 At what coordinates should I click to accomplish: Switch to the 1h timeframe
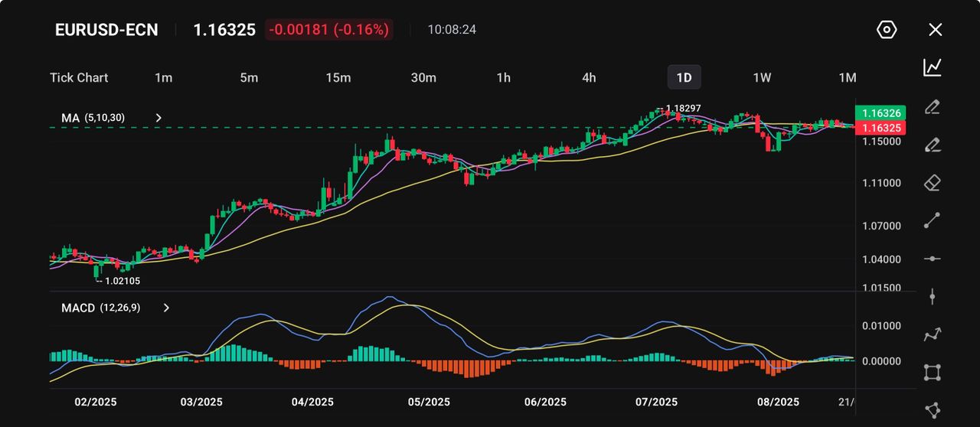coord(503,77)
